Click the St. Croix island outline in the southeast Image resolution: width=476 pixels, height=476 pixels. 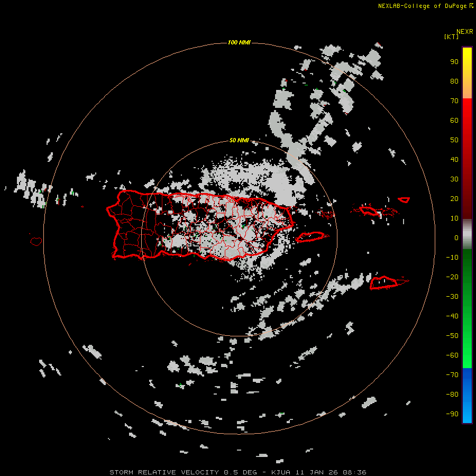[x=384, y=282]
